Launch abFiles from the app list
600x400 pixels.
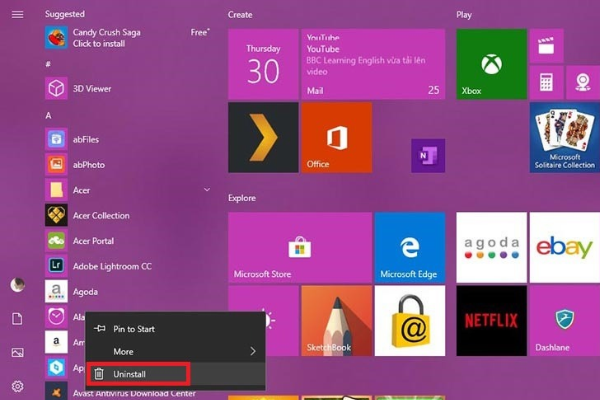click(127, 139)
